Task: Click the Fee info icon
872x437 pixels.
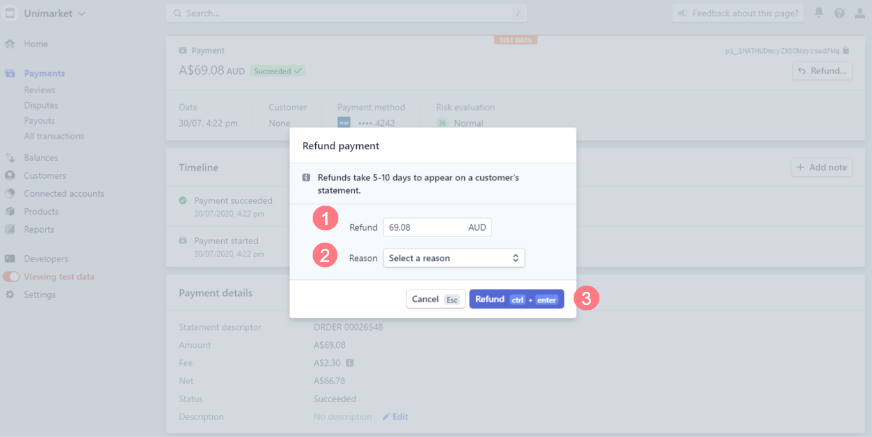Action: (350, 363)
